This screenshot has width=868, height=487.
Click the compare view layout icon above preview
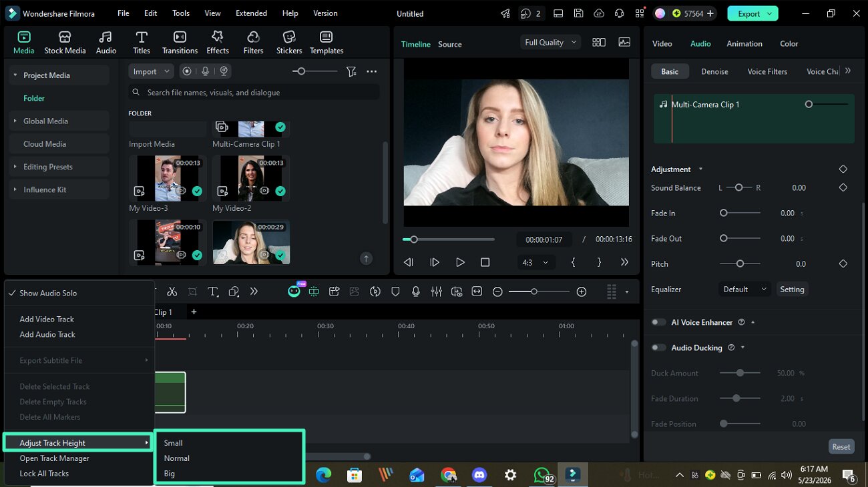point(599,42)
